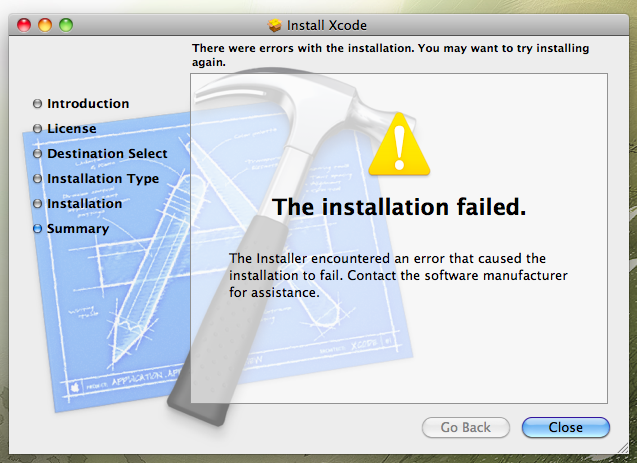
Task: Click the Close button
Action: coord(566,427)
